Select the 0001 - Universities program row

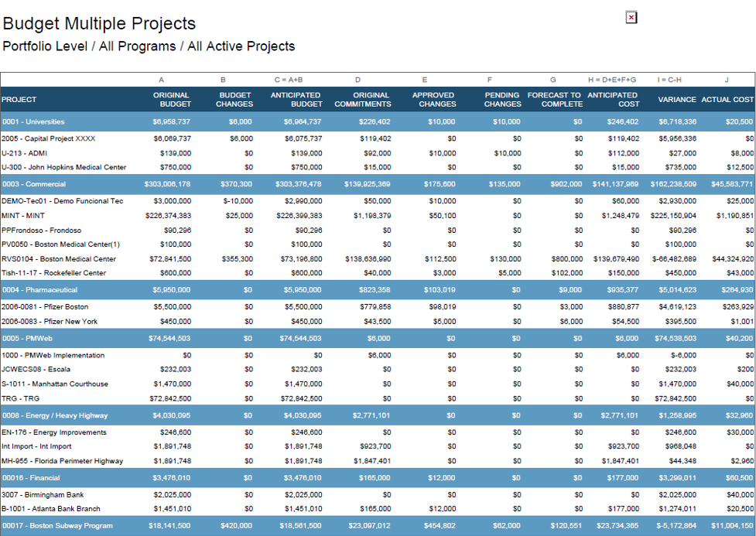(33, 122)
